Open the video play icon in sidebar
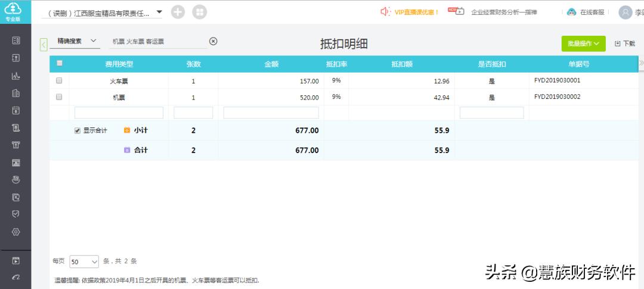The image size is (644, 289). point(16,260)
